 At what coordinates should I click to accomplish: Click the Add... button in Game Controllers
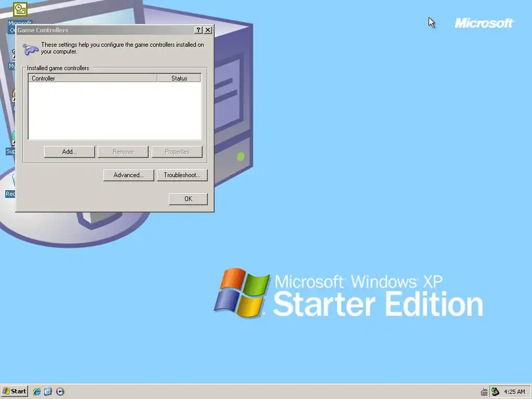69,152
